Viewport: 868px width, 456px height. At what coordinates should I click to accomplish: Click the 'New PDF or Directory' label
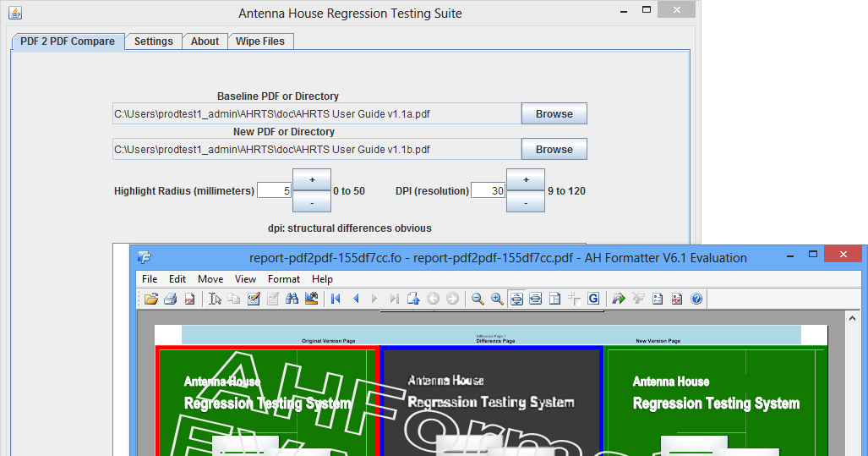coord(284,132)
